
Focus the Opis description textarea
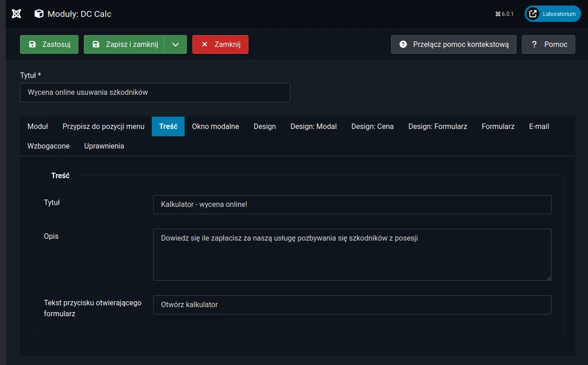tap(352, 254)
